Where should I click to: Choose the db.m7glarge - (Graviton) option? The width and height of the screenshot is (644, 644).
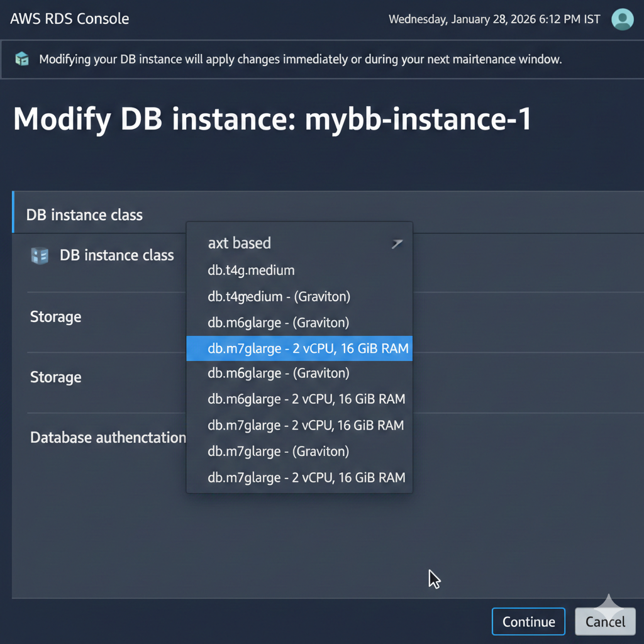[x=278, y=452]
